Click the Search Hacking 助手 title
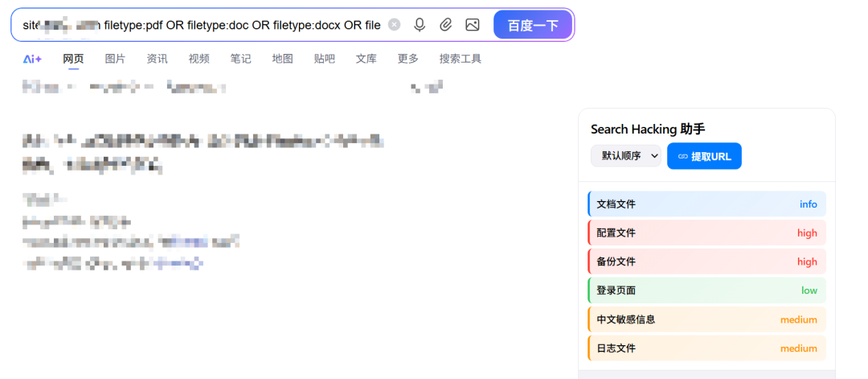The image size is (868, 379). click(x=648, y=129)
